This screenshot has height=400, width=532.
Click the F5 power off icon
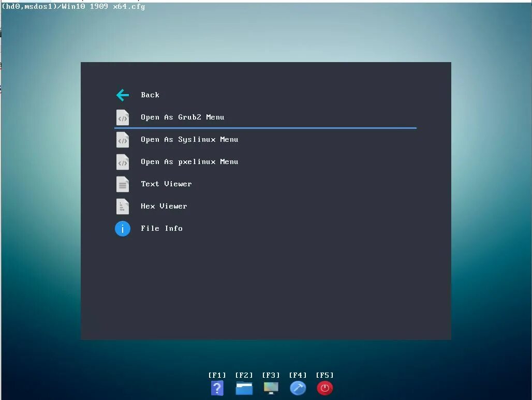coord(324,388)
